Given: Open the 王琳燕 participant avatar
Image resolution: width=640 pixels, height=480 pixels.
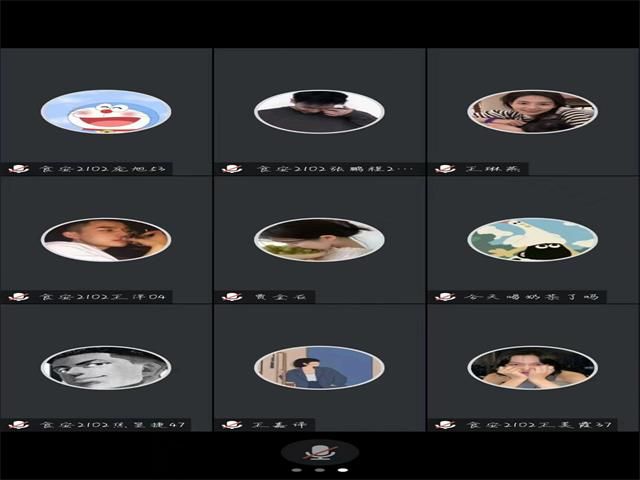Looking at the screenshot, I should coord(532,112).
